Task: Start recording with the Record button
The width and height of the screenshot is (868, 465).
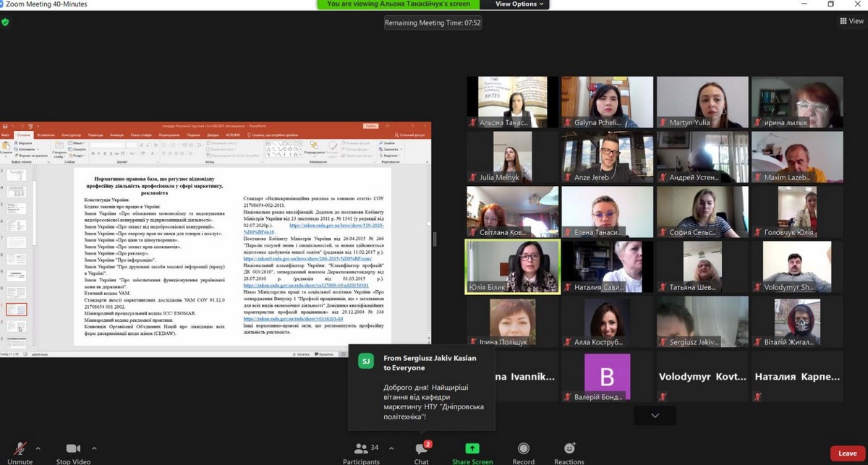Action: pos(523,452)
